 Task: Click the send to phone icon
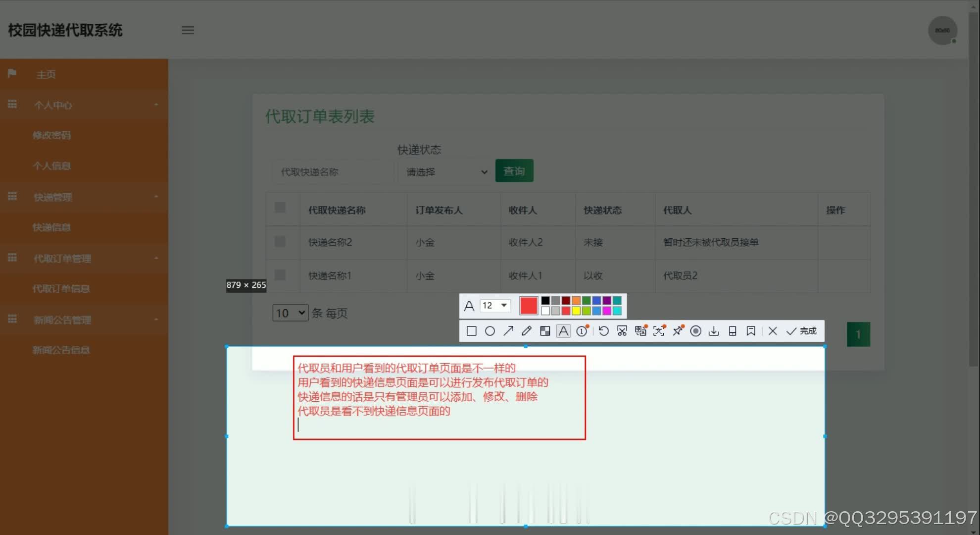click(733, 331)
